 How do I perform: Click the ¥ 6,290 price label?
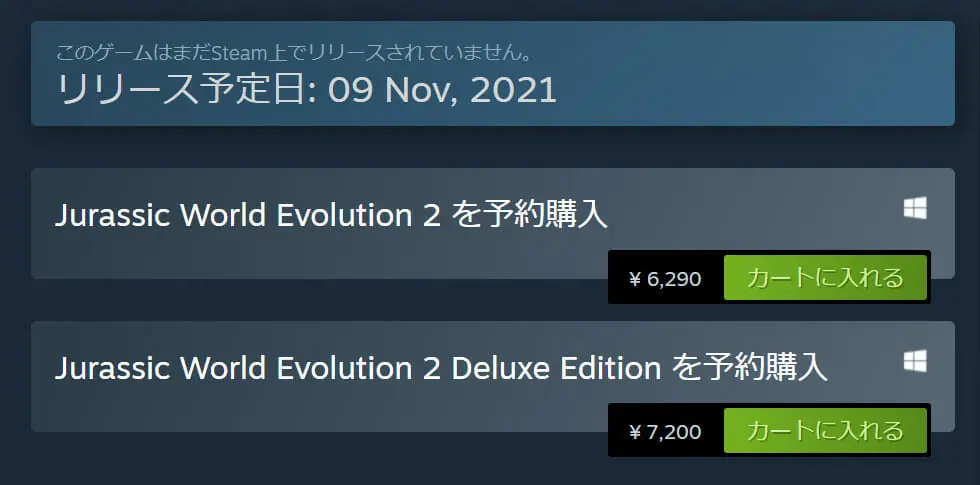(665, 279)
